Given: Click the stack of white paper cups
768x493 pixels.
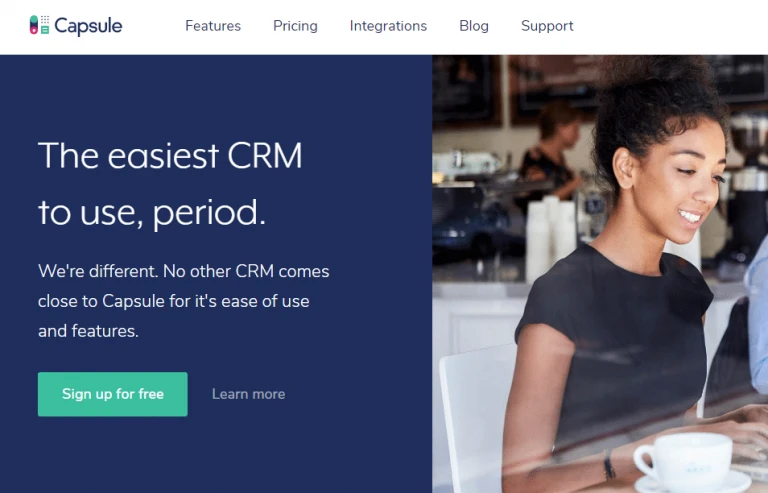Looking at the screenshot, I should point(551,237).
